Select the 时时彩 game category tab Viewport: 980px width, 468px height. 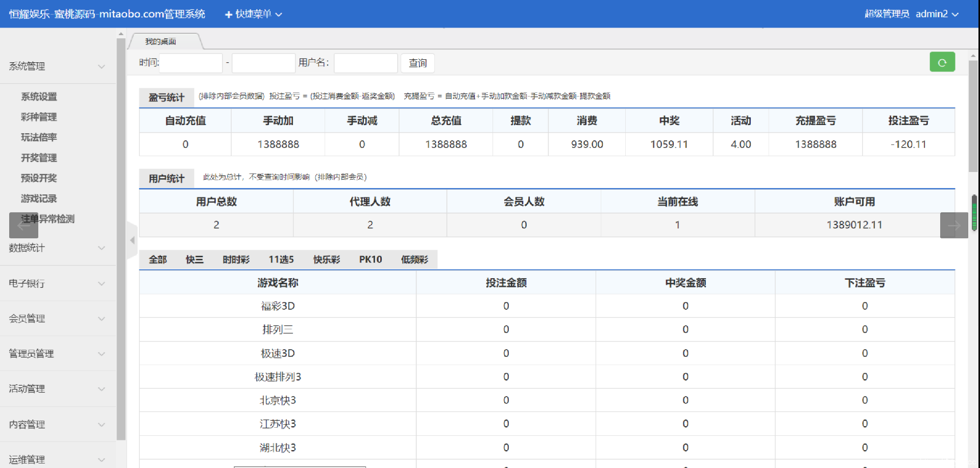[236, 260]
